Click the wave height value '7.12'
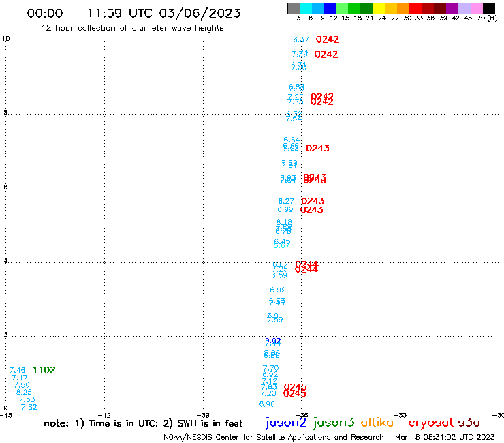Image resolution: width=504 pixels, height=443 pixels. click(269, 381)
